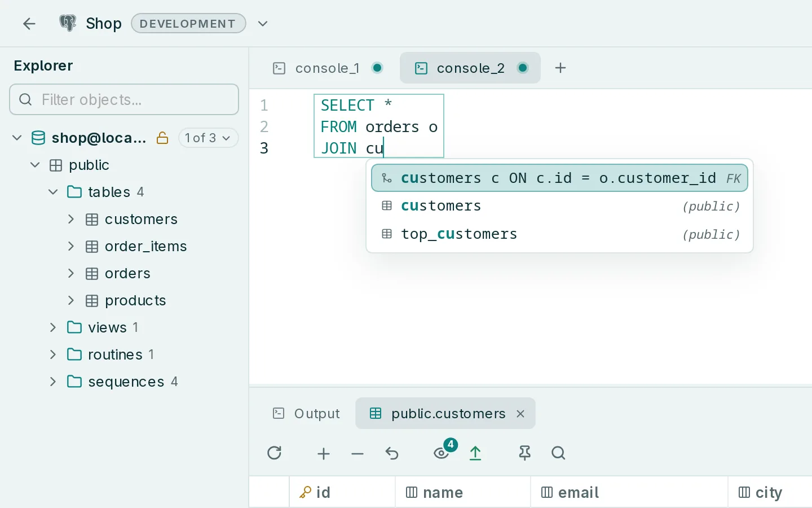The width and height of the screenshot is (812, 508).
Task: Expand the products table node
Action: [x=71, y=300]
